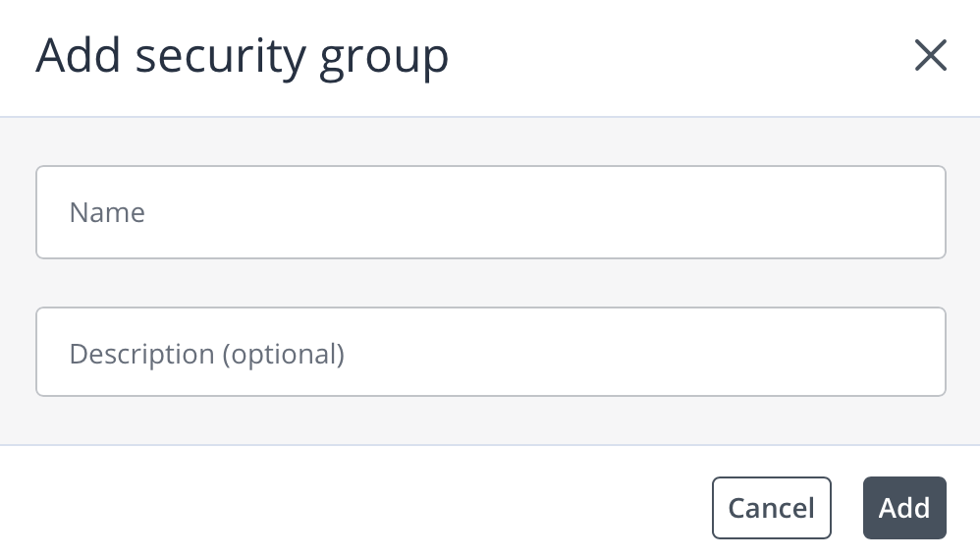This screenshot has height=560, width=980.
Task: Activate the security group Name field
Action: (490, 212)
